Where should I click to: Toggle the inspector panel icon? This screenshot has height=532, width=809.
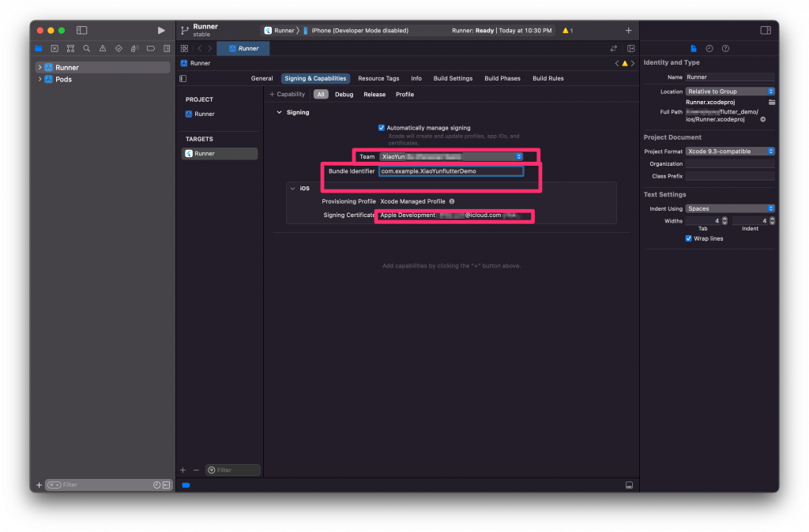click(x=766, y=31)
